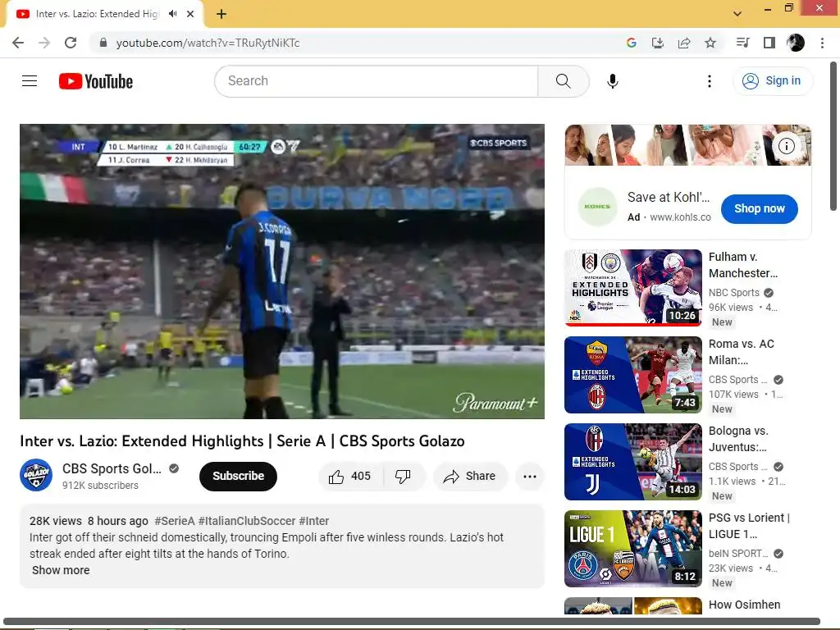Click the video title heading text
The height and width of the screenshot is (630, 840).
[242, 441]
